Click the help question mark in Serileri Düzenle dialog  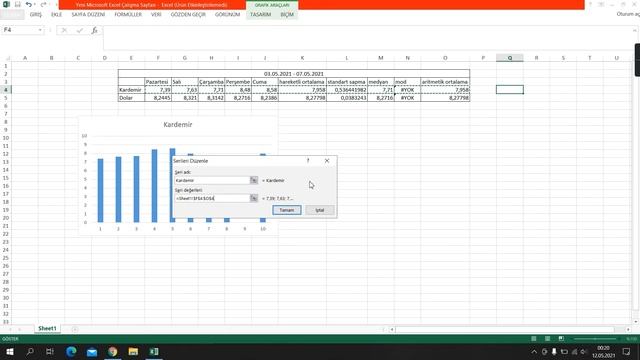point(308,161)
